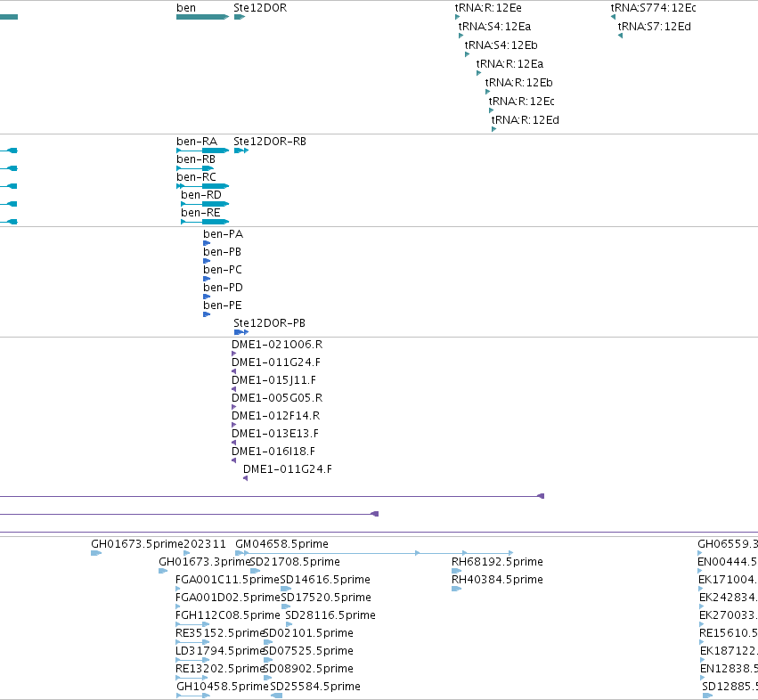Screen dimensions: 758x700
Task: Click the SD07525.5prime EST label
Action: (308, 651)
